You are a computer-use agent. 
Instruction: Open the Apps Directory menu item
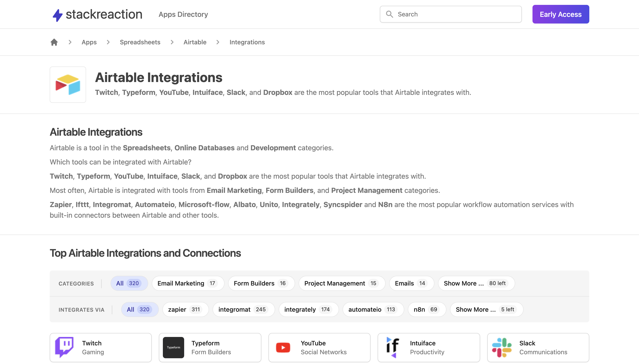[183, 14]
